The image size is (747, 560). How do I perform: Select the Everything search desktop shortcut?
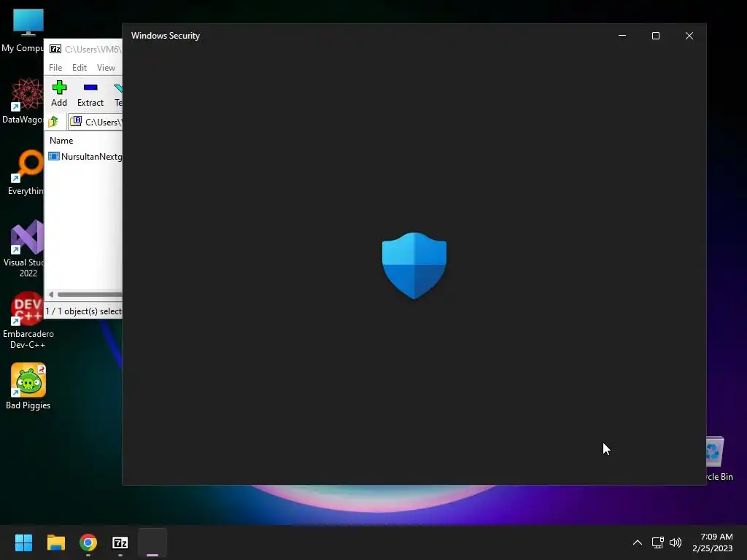click(26, 172)
